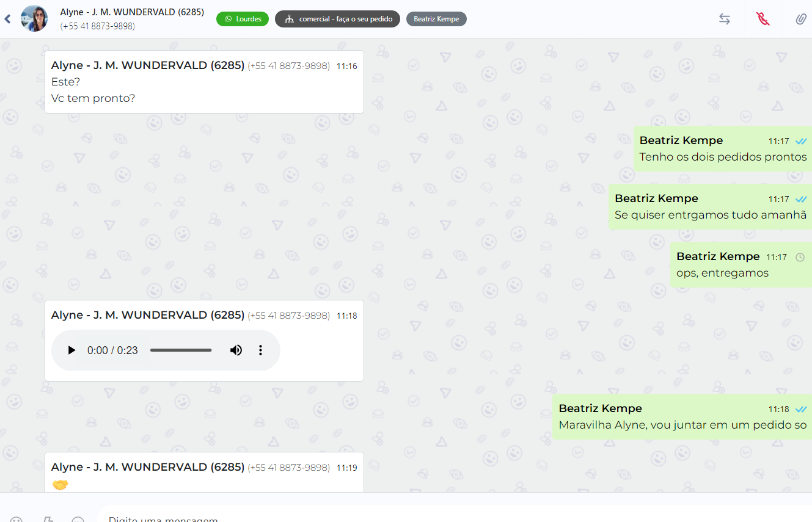Click the double-check icon on 'Se quiser entrgamos' message
The width and height of the screenshot is (812, 522).
coord(800,200)
